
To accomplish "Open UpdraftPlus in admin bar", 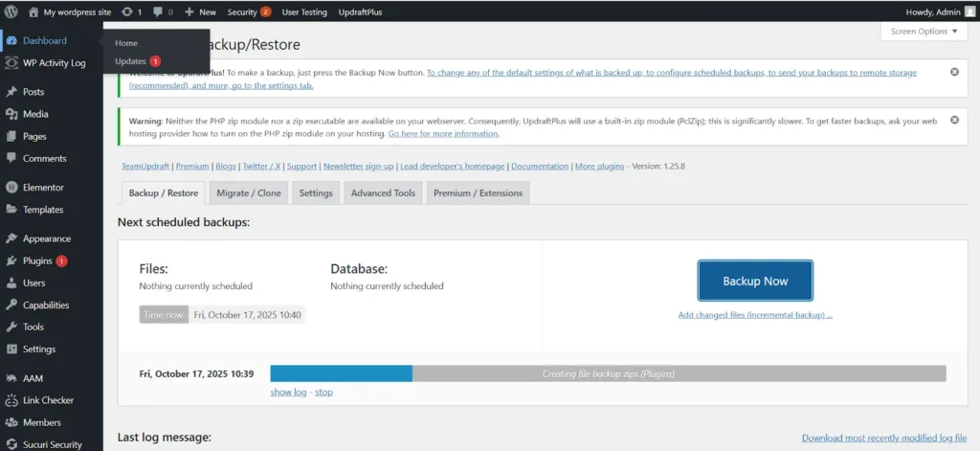I will tap(360, 11).
